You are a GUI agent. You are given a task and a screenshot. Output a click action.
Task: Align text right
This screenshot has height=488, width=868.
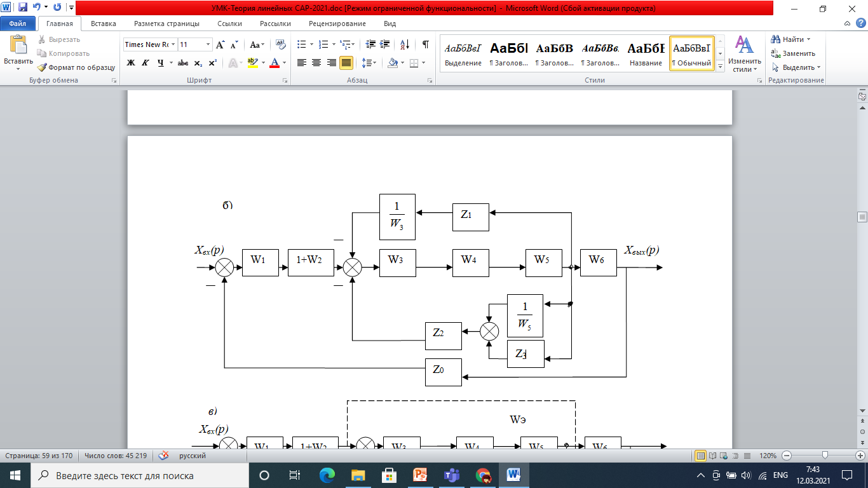331,63
